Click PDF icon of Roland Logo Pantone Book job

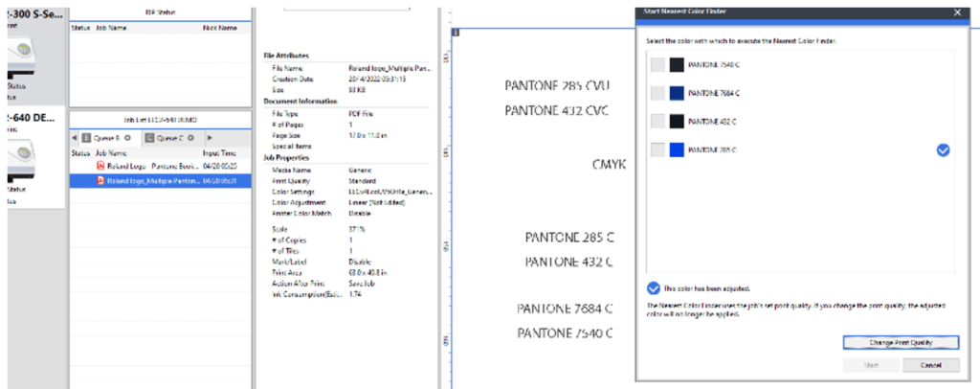(100, 166)
